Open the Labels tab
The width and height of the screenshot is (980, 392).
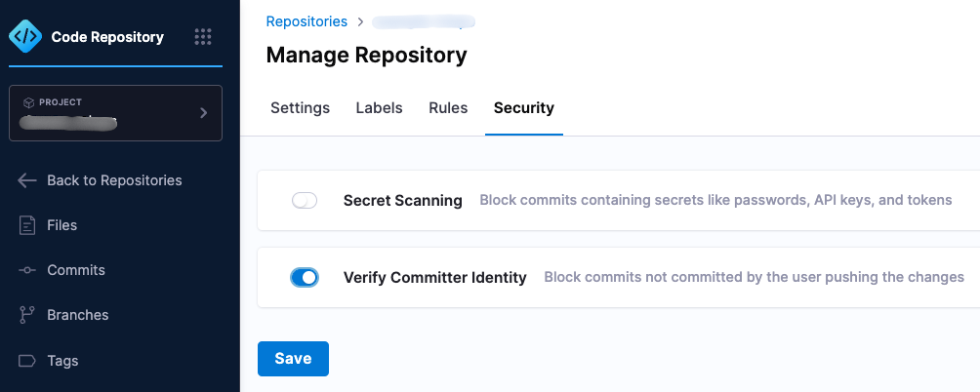click(379, 108)
